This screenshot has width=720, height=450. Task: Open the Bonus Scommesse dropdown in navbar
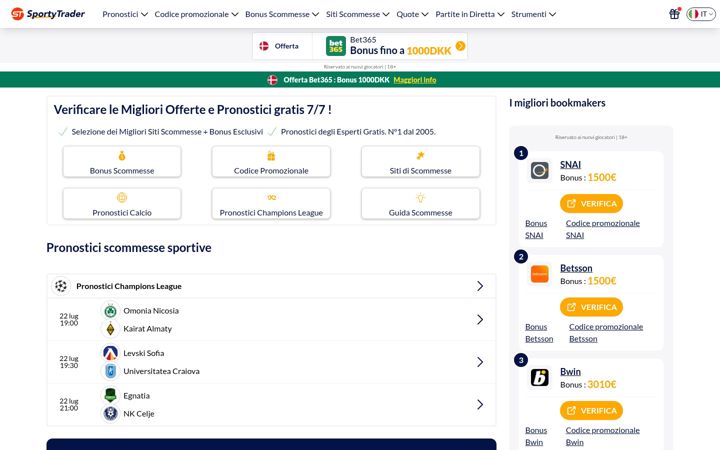[282, 14]
